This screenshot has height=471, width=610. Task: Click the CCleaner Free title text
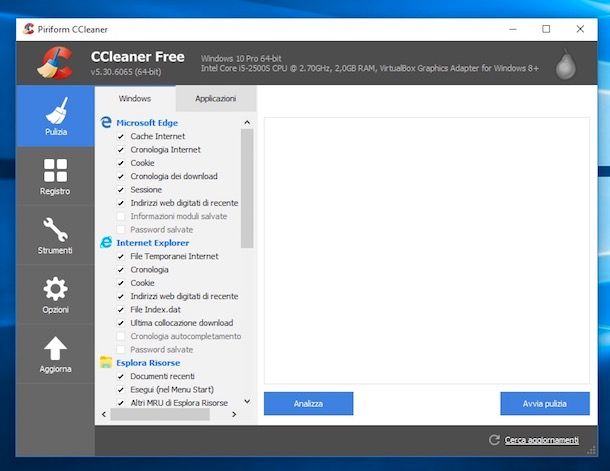tap(137, 57)
